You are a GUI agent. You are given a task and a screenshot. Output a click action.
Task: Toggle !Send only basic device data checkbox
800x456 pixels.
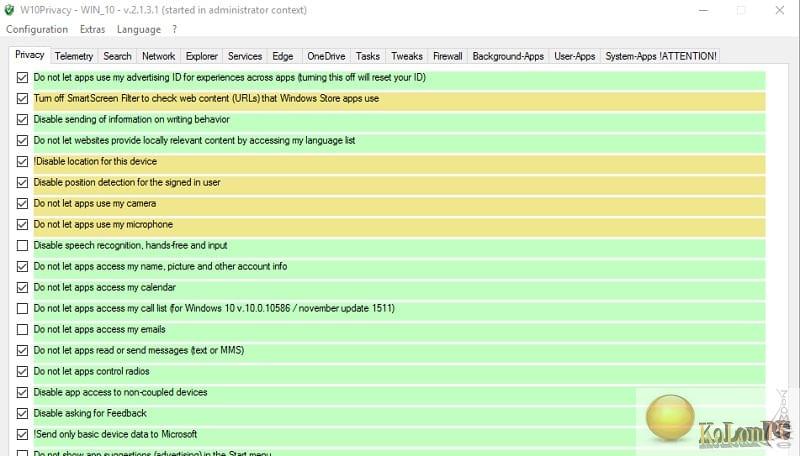22,435
